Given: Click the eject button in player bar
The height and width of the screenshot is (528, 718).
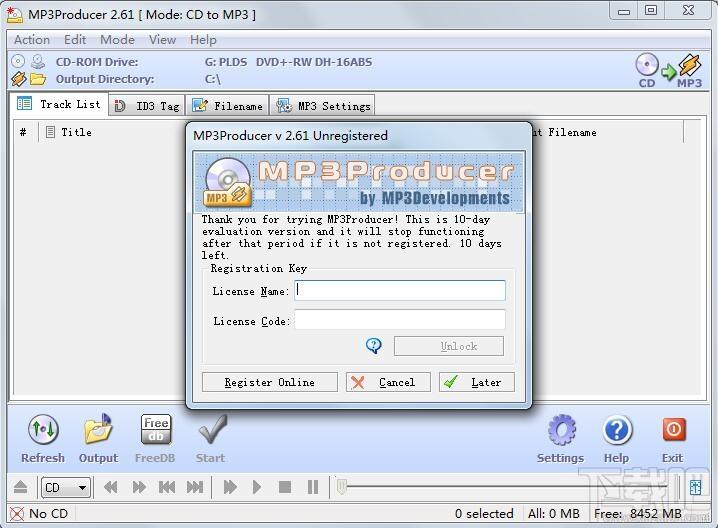Looking at the screenshot, I should tap(20, 487).
